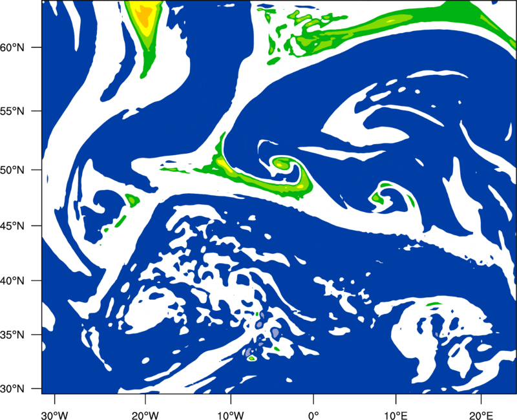Click the 45°N latitude label
This screenshot has height=420, width=517.
[x=12, y=226]
